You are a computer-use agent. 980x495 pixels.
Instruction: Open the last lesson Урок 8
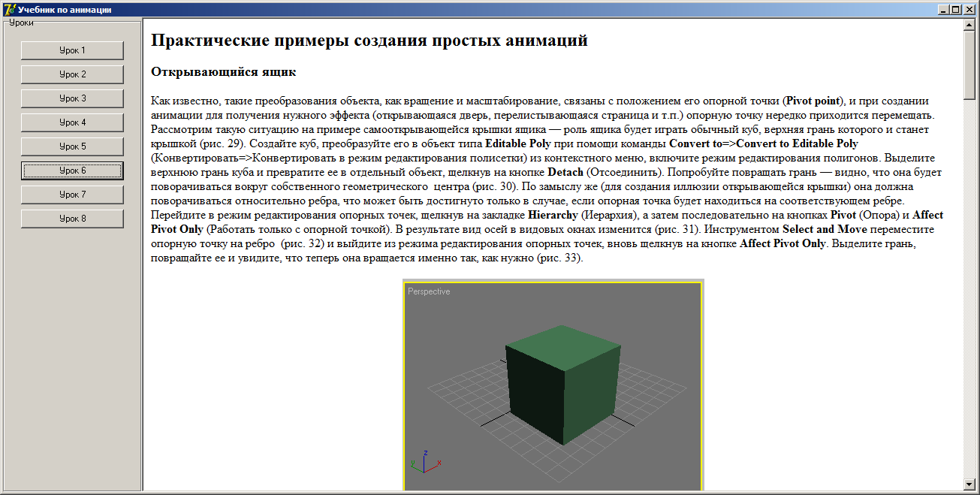point(72,219)
